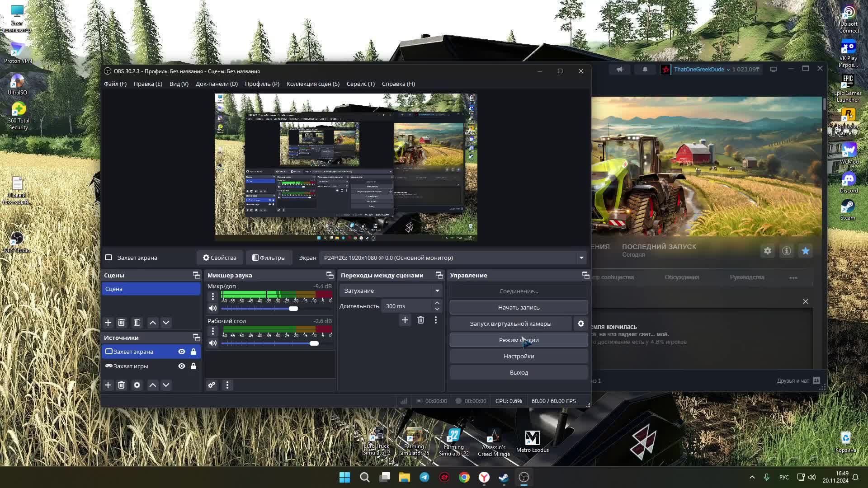Move scene down arrow in Scenes panel

click(x=166, y=323)
